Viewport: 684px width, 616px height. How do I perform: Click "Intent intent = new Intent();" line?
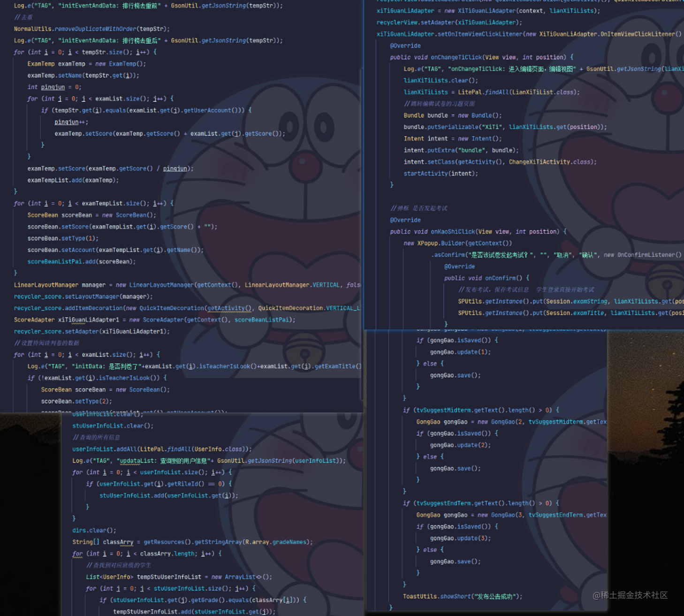pos(453,138)
